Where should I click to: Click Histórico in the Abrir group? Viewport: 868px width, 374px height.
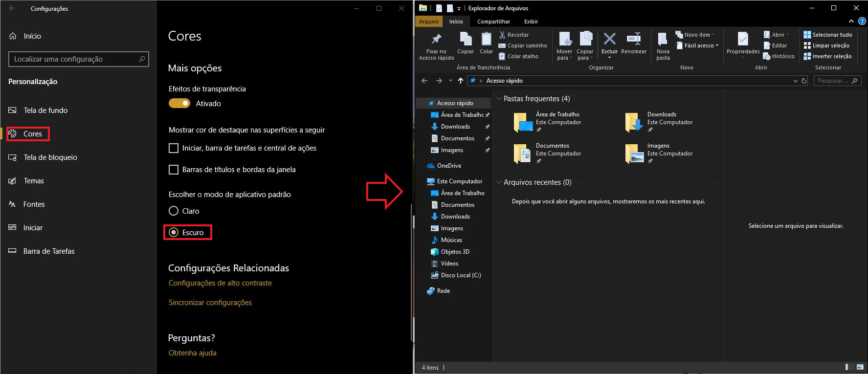pyautogui.click(x=779, y=56)
